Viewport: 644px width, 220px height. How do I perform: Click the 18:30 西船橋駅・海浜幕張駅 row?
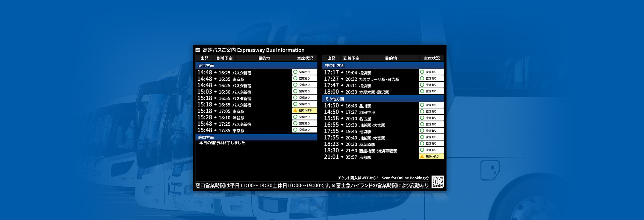tap(360, 151)
